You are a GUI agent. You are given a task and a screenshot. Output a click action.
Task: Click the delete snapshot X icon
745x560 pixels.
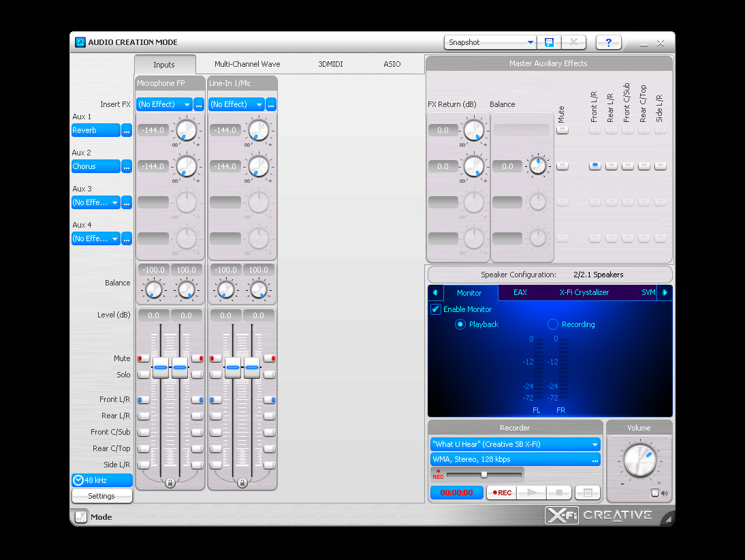pos(573,42)
